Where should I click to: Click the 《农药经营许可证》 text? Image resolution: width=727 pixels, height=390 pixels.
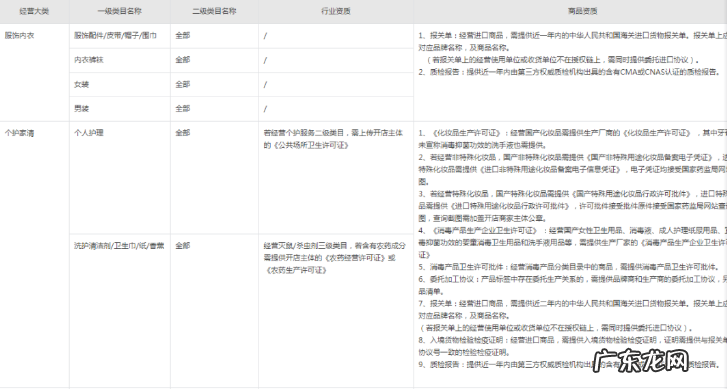tap(356, 258)
